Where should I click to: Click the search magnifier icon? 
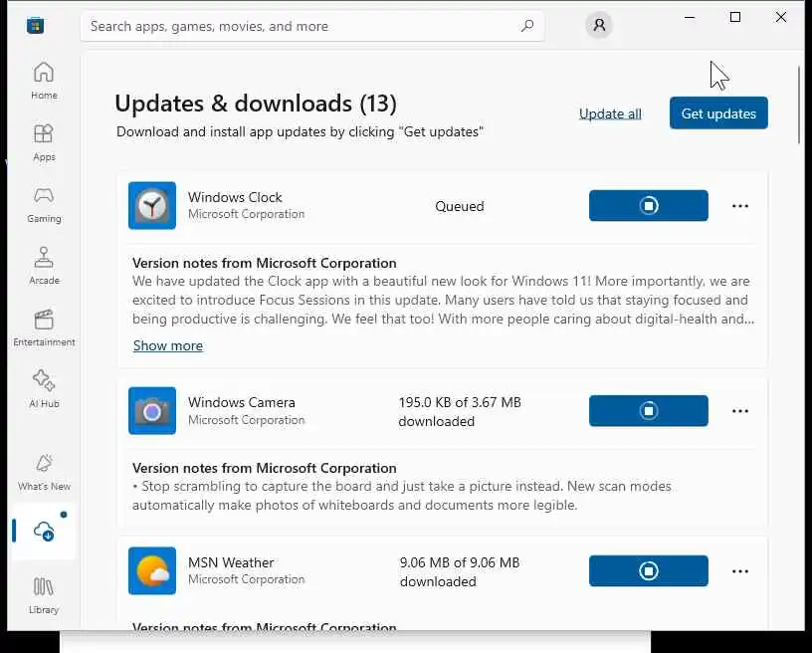pyautogui.click(x=527, y=26)
